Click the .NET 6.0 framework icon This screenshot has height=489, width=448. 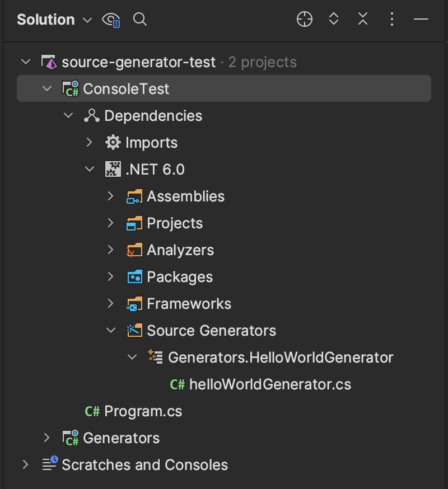113,170
